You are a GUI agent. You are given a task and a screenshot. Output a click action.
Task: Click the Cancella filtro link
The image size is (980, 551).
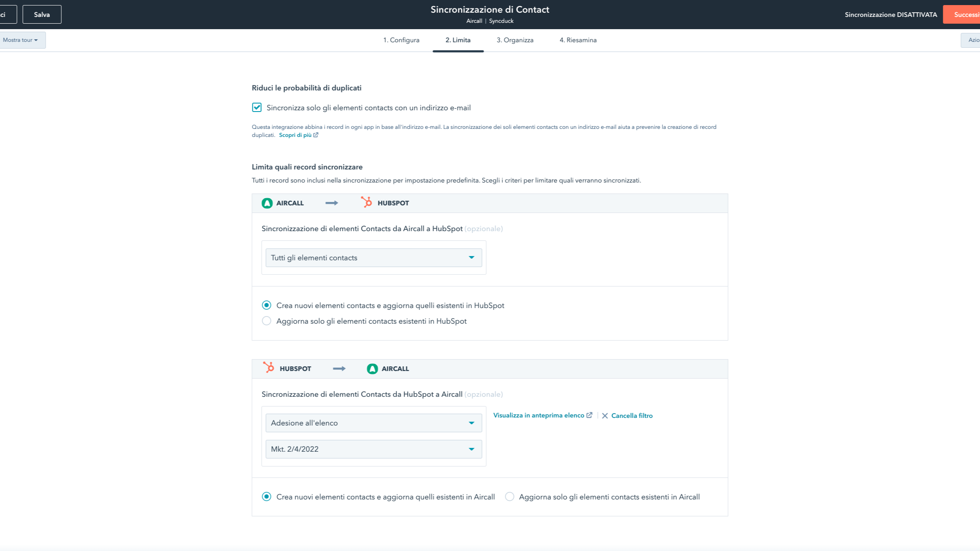coord(632,416)
